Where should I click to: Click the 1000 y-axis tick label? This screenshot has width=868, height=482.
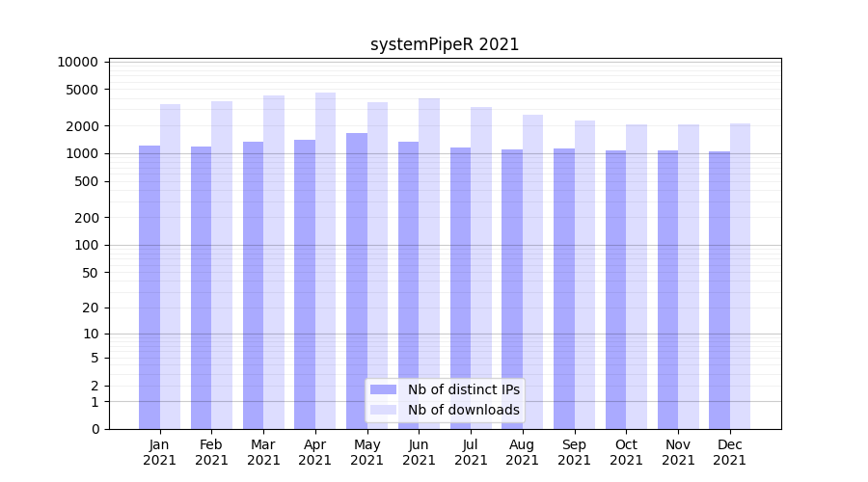click(x=82, y=154)
